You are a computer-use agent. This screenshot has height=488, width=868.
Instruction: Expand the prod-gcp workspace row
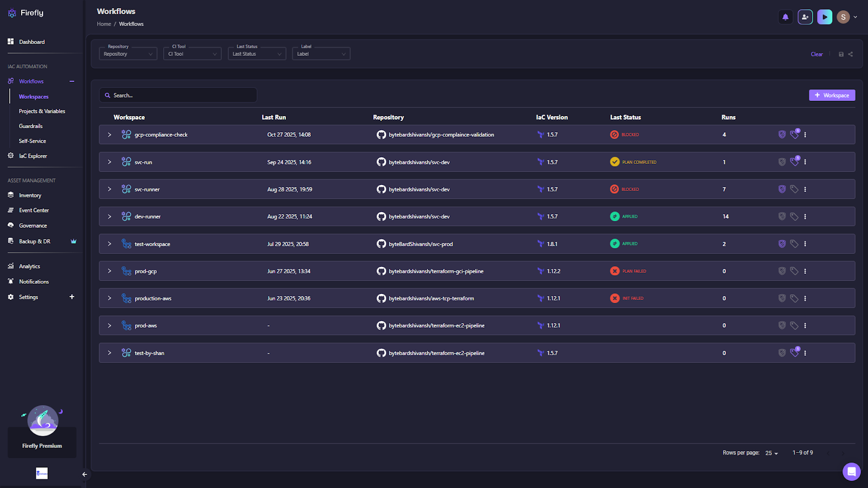(x=109, y=271)
